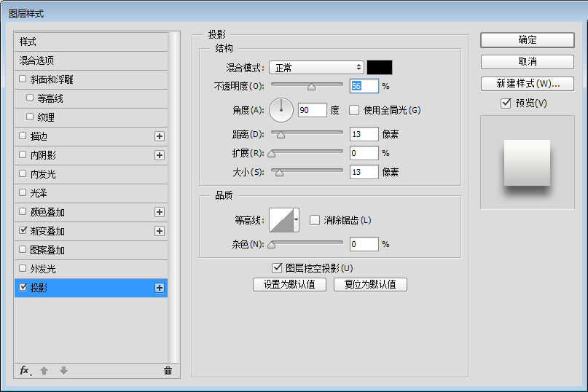This screenshot has height=392, width=588.
Task: Click the plus icon next to 渐变叠加
Action: pos(160,231)
